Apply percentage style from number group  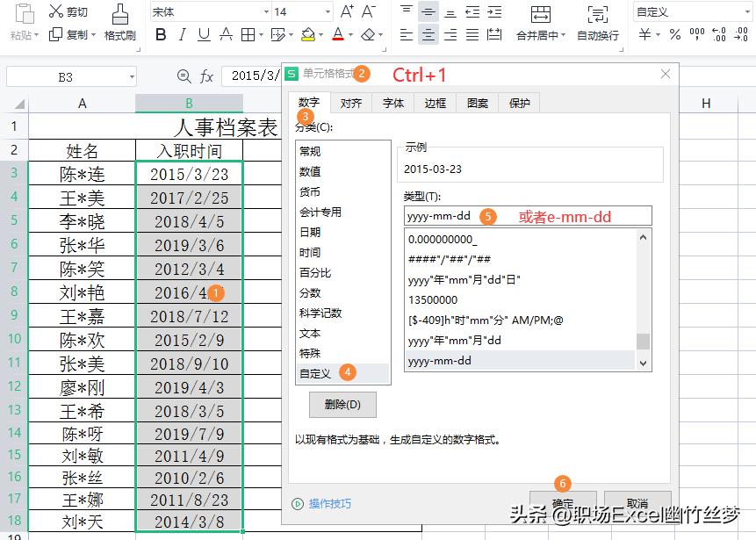(x=674, y=36)
